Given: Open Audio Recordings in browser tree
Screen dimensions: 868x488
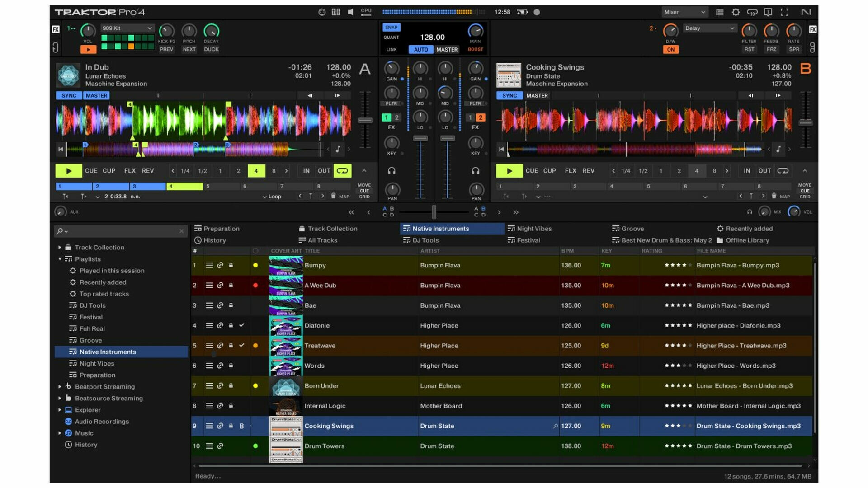Looking at the screenshot, I should point(102,422).
